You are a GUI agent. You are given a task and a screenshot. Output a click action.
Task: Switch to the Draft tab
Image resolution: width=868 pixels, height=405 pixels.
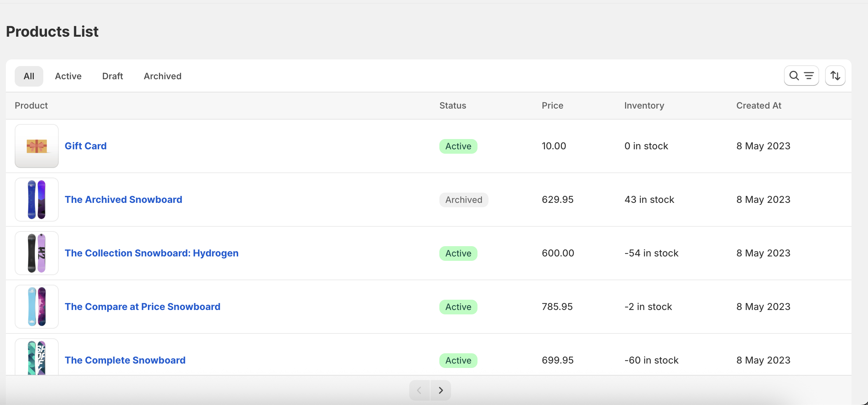click(113, 76)
